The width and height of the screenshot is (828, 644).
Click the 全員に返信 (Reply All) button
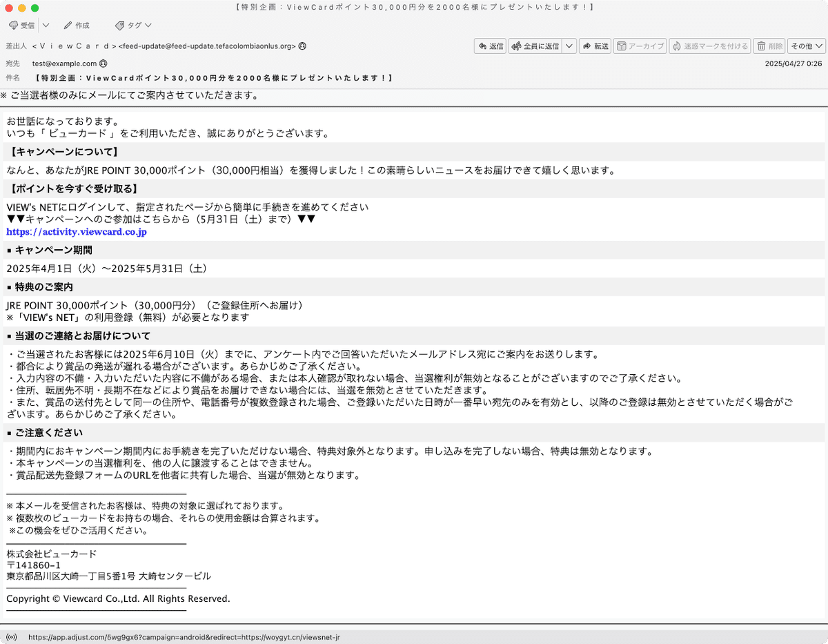535,46
